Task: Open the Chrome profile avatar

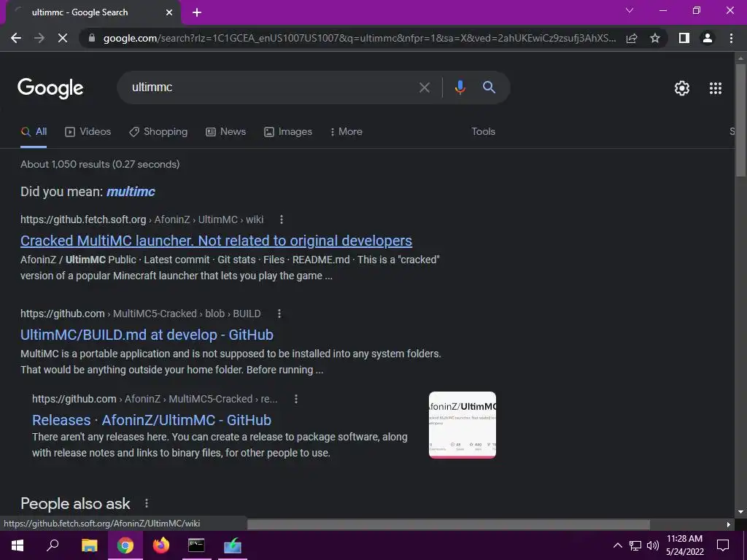Action: click(x=708, y=38)
